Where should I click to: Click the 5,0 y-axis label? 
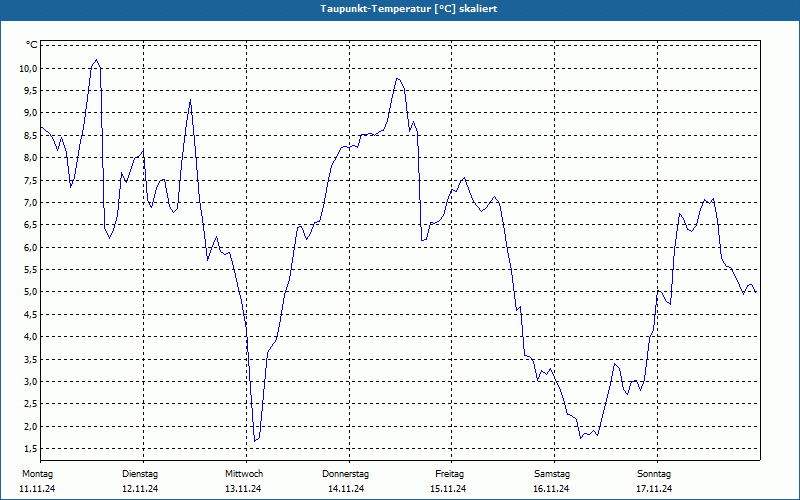pyautogui.click(x=30, y=292)
